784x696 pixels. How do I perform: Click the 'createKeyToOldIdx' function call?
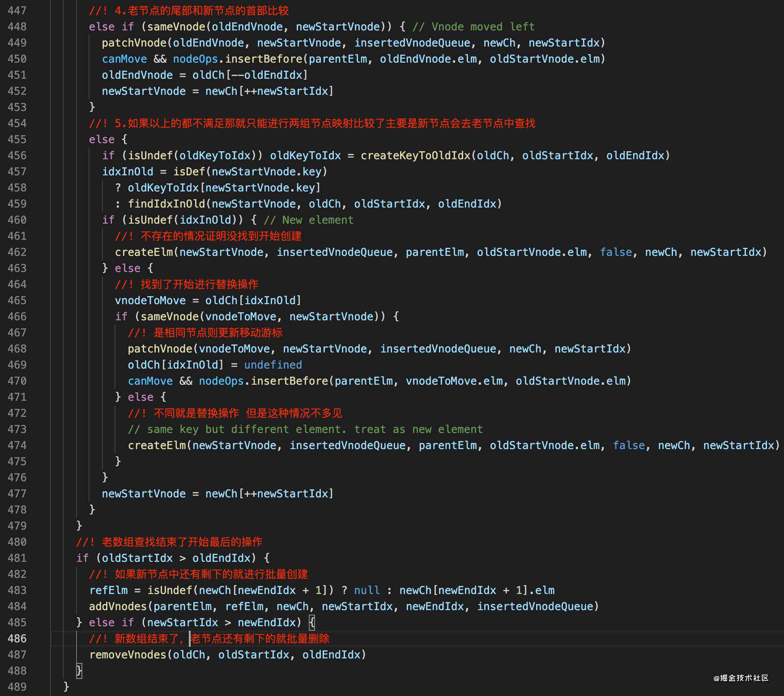pyautogui.click(x=415, y=155)
